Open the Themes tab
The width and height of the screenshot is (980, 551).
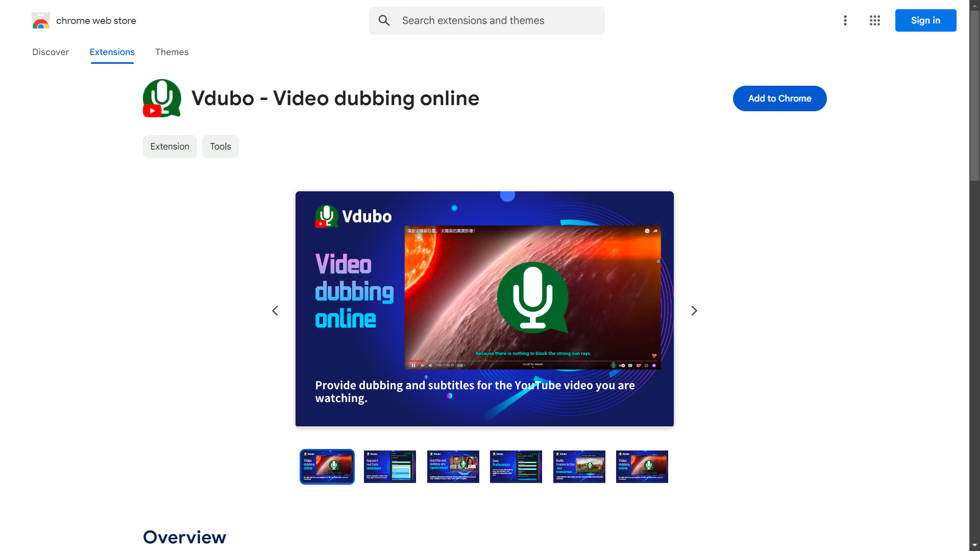click(x=171, y=52)
